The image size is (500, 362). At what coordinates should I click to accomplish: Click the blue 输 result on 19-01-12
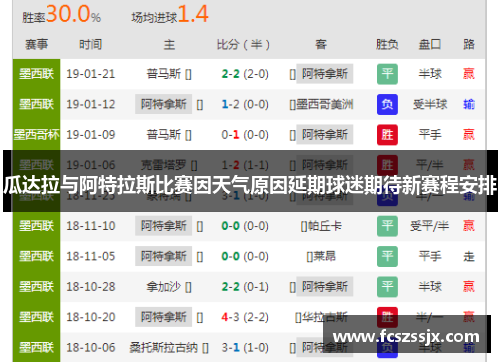coord(469,104)
